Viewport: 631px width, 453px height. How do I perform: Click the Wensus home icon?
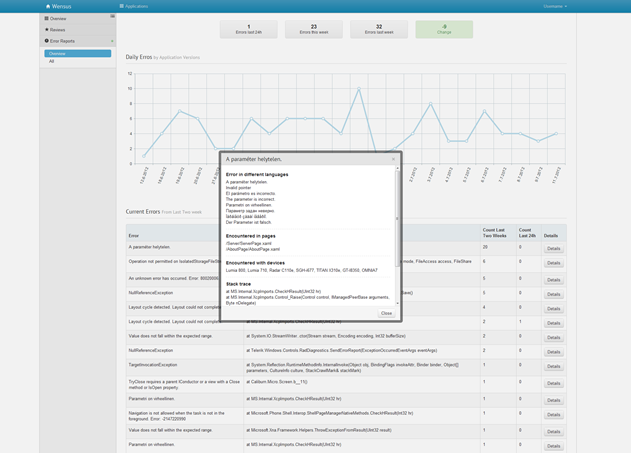coord(47,6)
